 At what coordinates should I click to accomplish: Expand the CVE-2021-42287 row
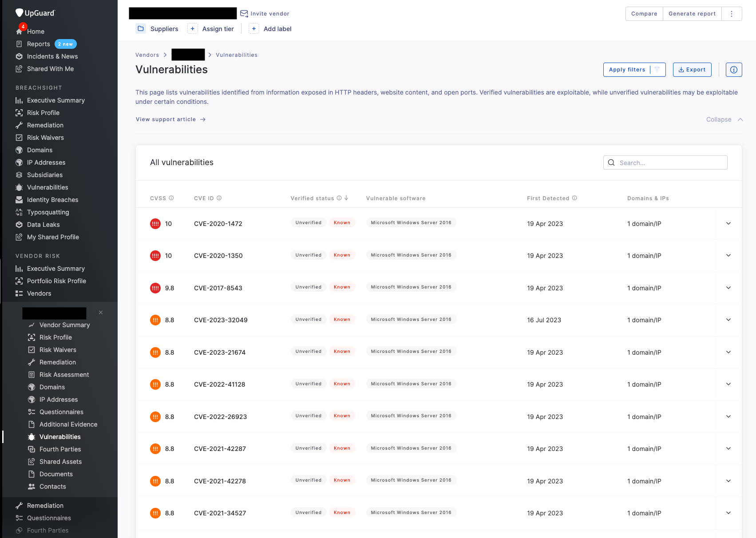pyautogui.click(x=728, y=448)
